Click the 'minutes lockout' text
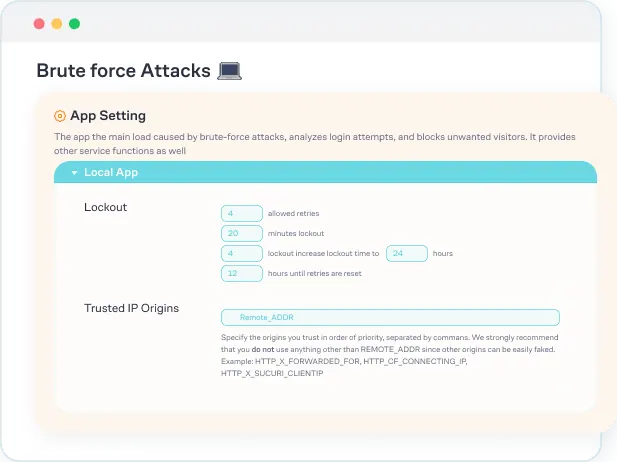The image size is (617, 462). click(296, 233)
